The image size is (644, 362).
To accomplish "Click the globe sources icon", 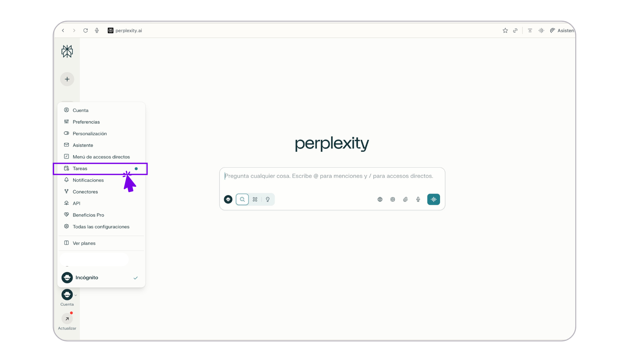I will (380, 199).
